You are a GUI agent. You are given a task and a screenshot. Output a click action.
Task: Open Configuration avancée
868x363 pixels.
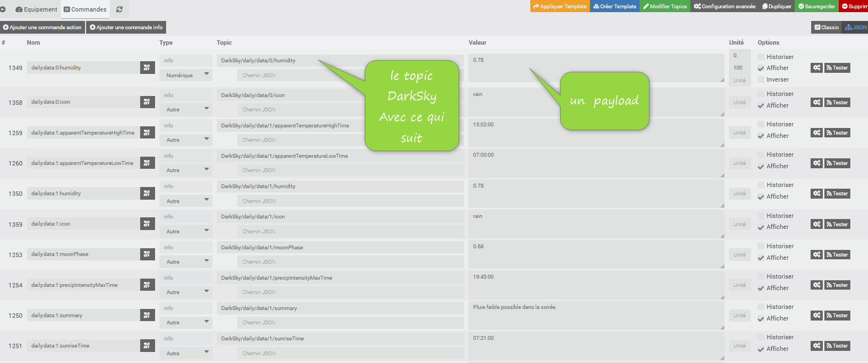point(725,6)
